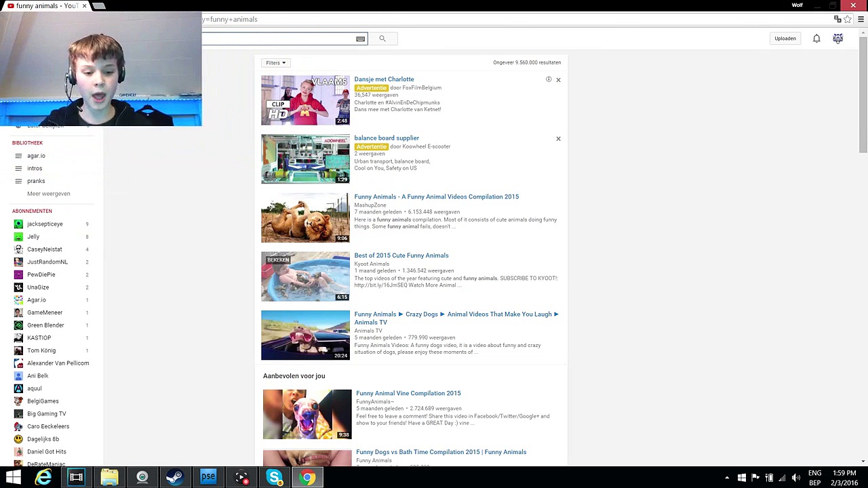The width and height of the screenshot is (868, 488).
Task: Open Tom König subscription
Action: tap(41, 350)
